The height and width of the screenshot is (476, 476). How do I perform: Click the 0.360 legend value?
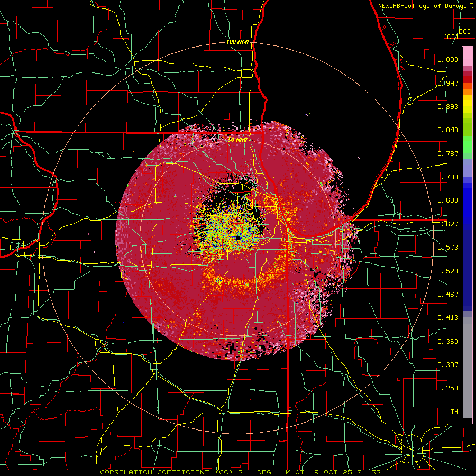point(448,342)
